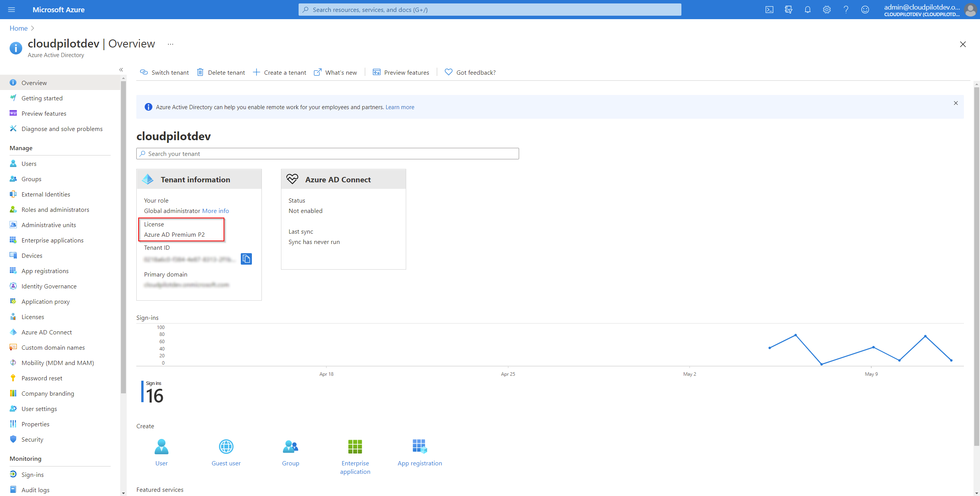
Task: Collapse the left navigation pane
Action: (x=121, y=70)
